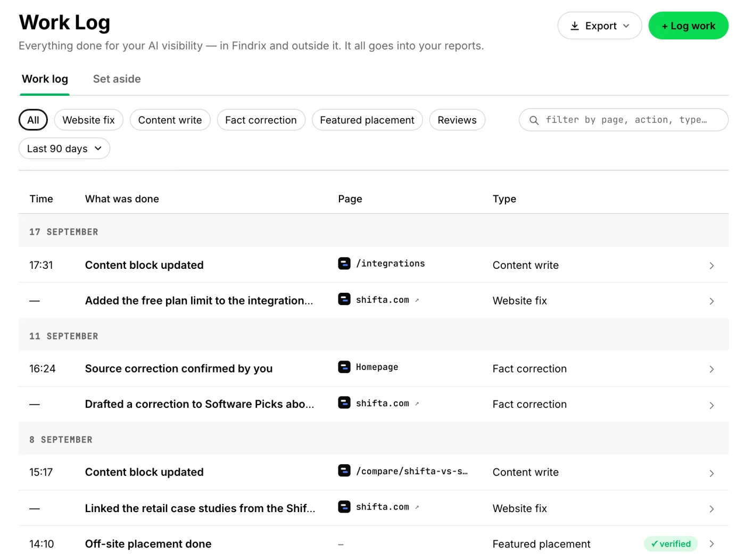Click the download icon in Export button
This screenshot has height=560, width=745.
click(575, 26)
